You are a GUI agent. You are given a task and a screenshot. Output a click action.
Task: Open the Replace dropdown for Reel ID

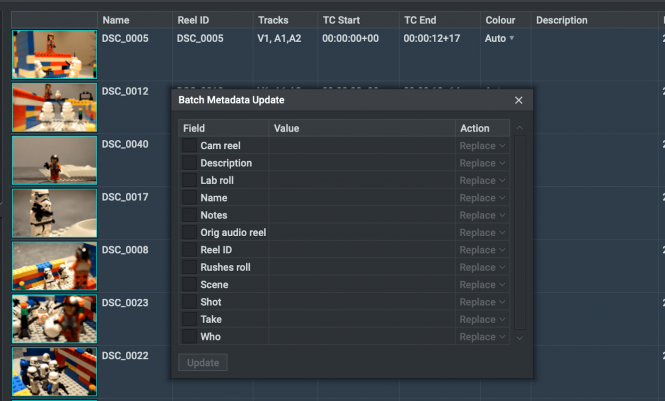(482, 250)
